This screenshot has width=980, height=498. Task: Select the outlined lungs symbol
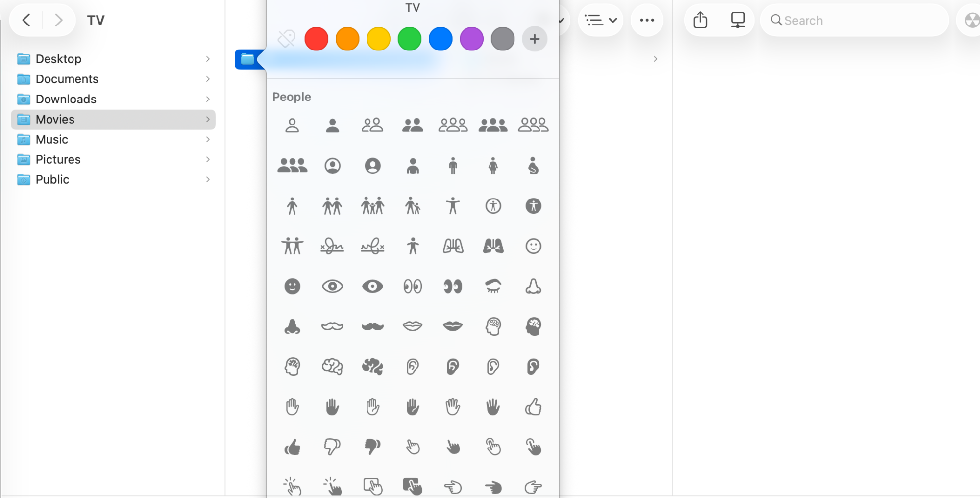click(453, 246)
